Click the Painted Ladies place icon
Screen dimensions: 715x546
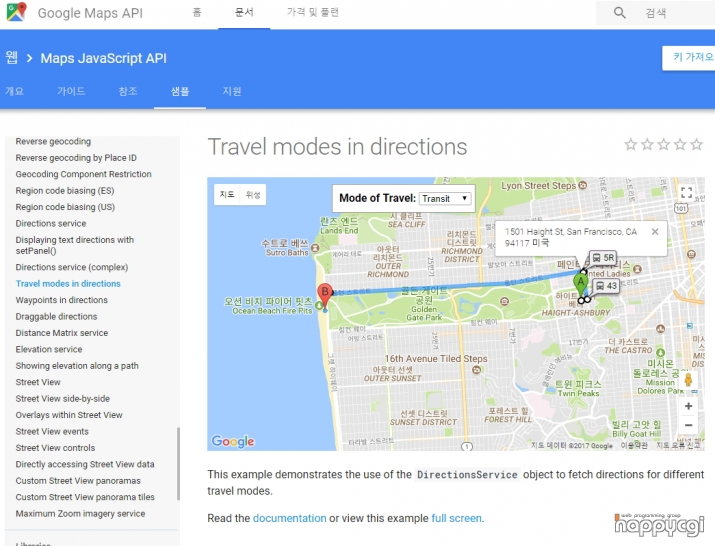[637, 269]
